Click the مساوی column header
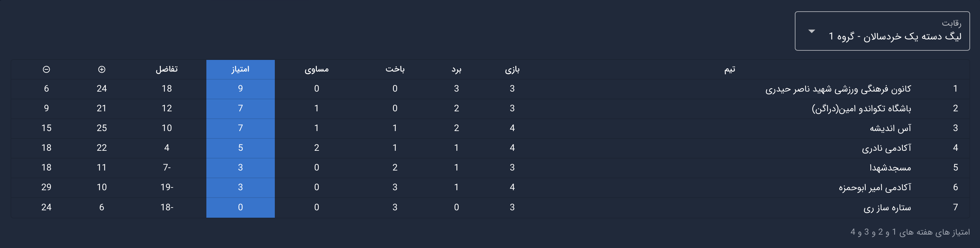 click(316, 69)
